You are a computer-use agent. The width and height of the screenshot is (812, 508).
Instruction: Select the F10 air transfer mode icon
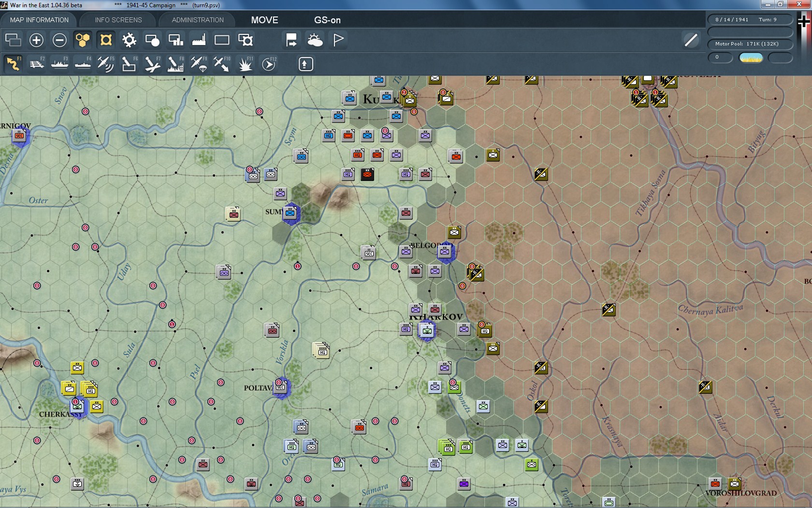[222, 64]
